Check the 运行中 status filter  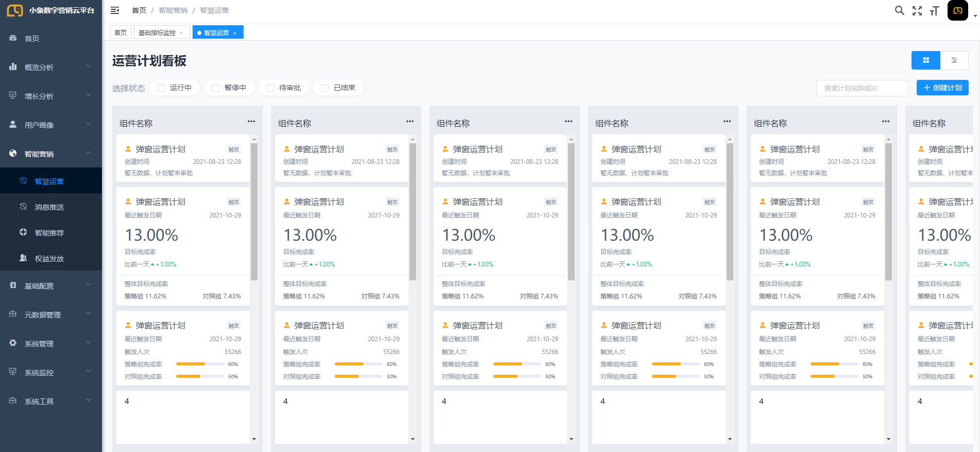pyautogui.click(x=161, y=88)
